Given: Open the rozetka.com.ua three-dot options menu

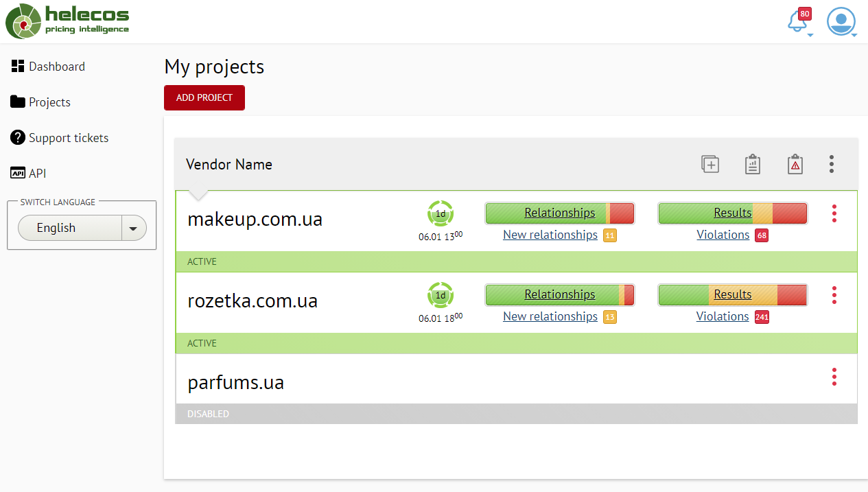Looking at the screenshot, I should 834,295.
